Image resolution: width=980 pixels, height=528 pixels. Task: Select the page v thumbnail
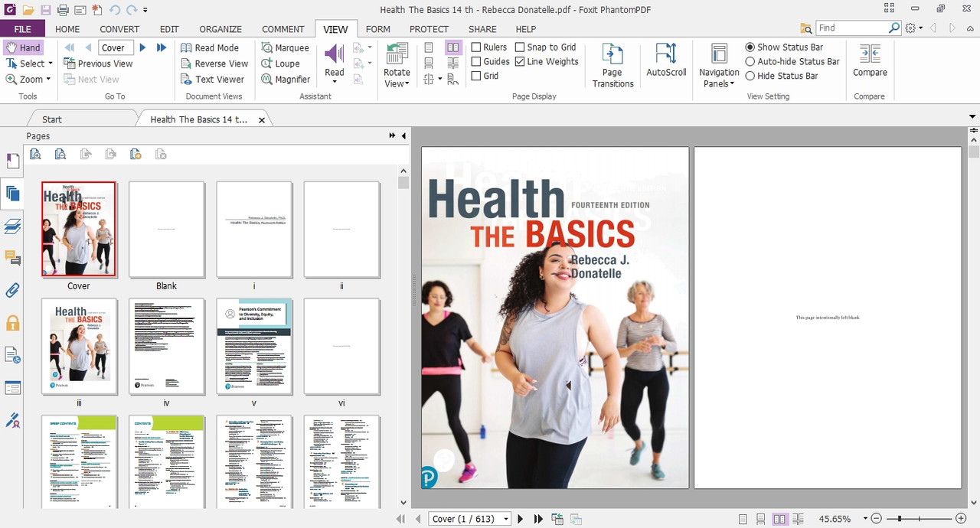point(254,347)
